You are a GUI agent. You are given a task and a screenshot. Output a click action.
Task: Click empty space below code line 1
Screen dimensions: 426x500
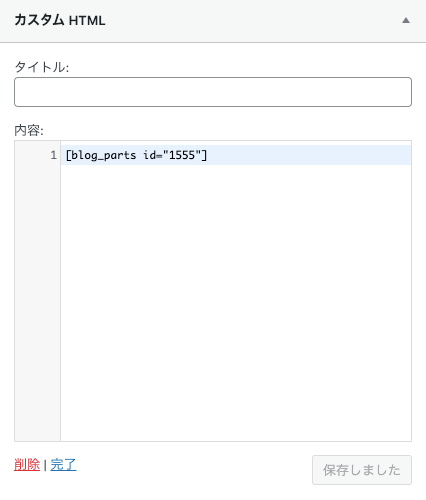[x=236, y=303]
